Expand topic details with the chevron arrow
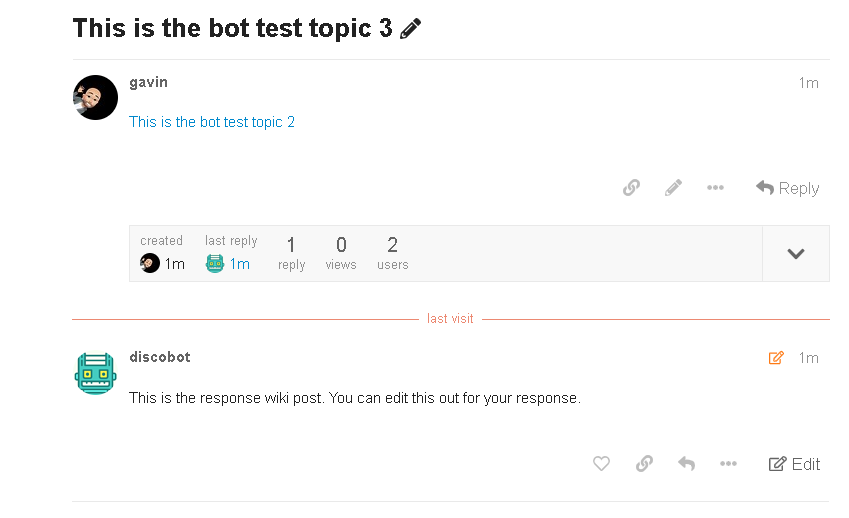This screenshot has height=518, width=849. pos(795,253)
